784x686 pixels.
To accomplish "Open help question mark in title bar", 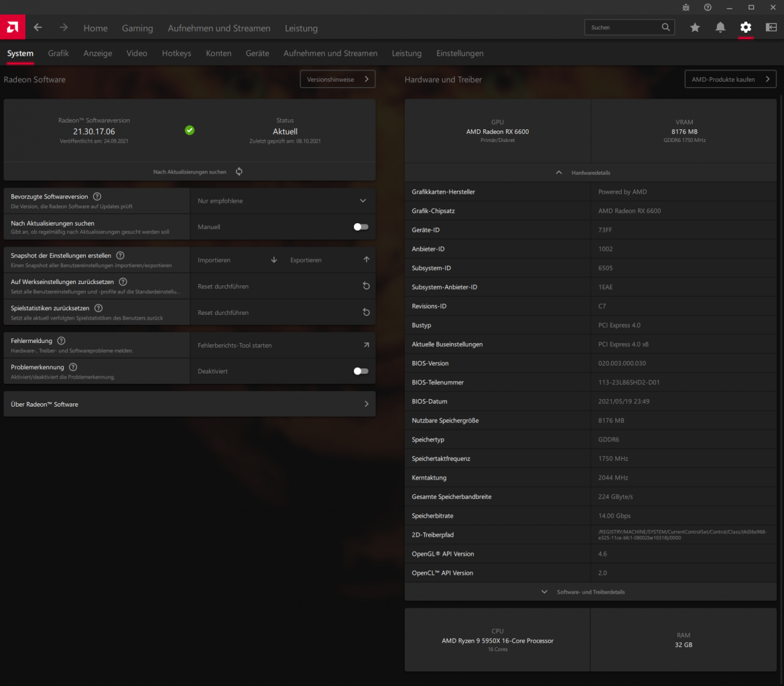I will tap(708, 7).
